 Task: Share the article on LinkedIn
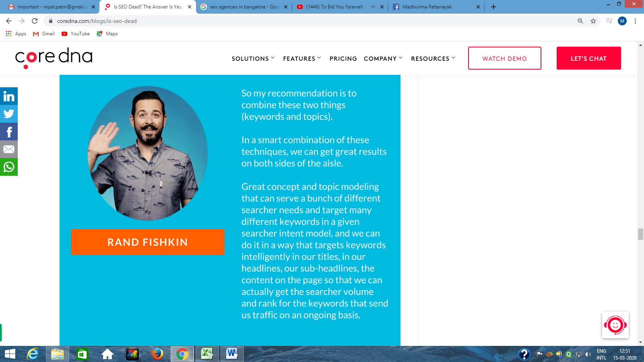[x=9, y=96]
